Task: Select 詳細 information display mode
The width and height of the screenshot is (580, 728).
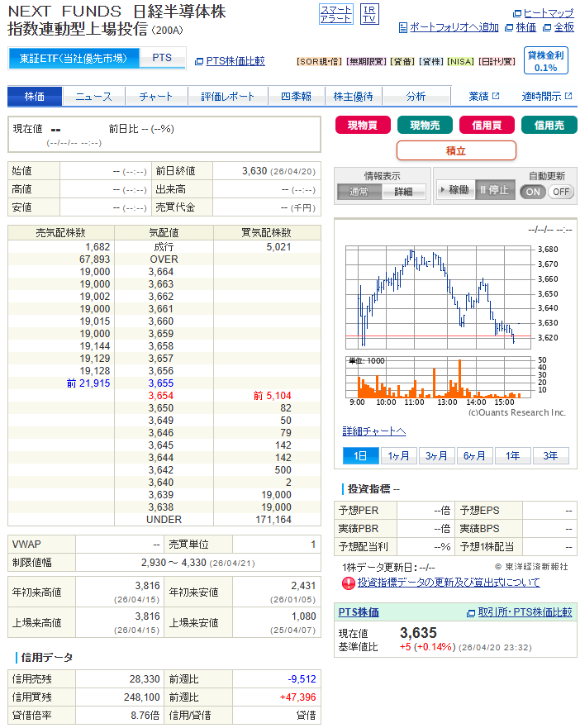Action: (x=403, y=191)
